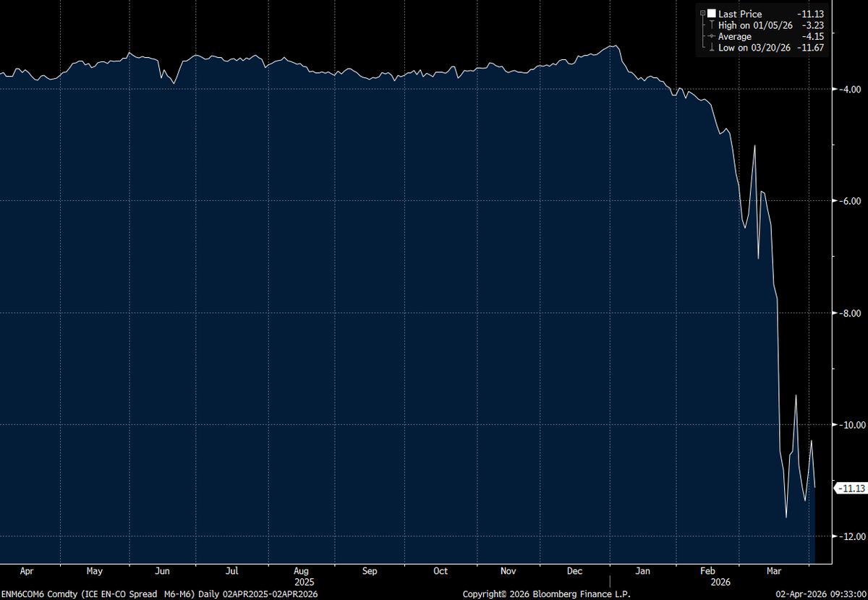This screenshot has height=600, width=868.
Task: Click the 'Oct' x-axis month label
Action: pos(441,571)
